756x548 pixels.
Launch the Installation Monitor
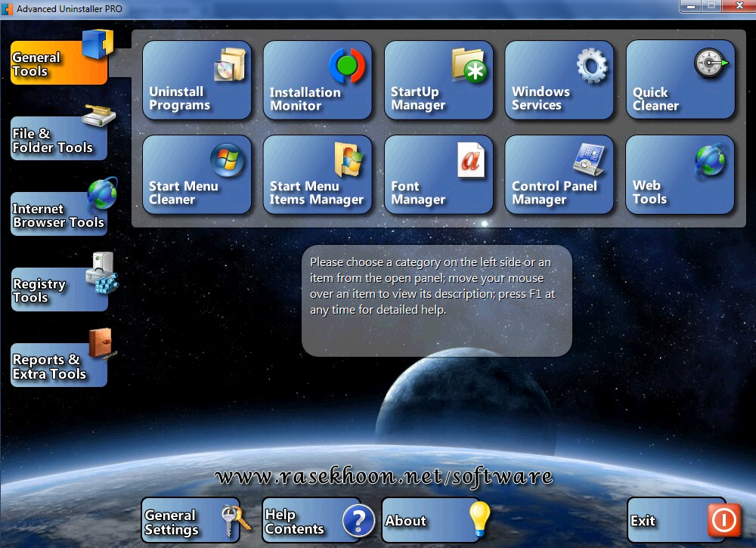[x=318, y=80]
